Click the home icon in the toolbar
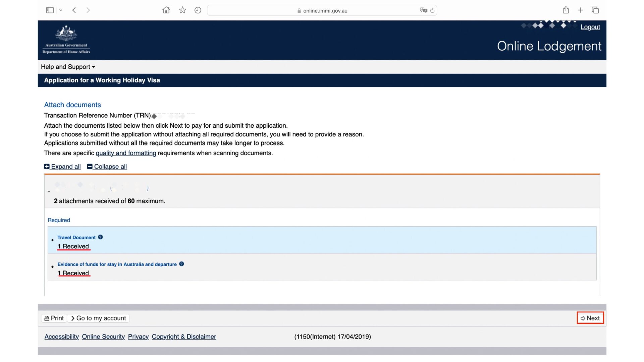Screen dimensions: 644x362 pyautogui.click(x=166, y=10)
